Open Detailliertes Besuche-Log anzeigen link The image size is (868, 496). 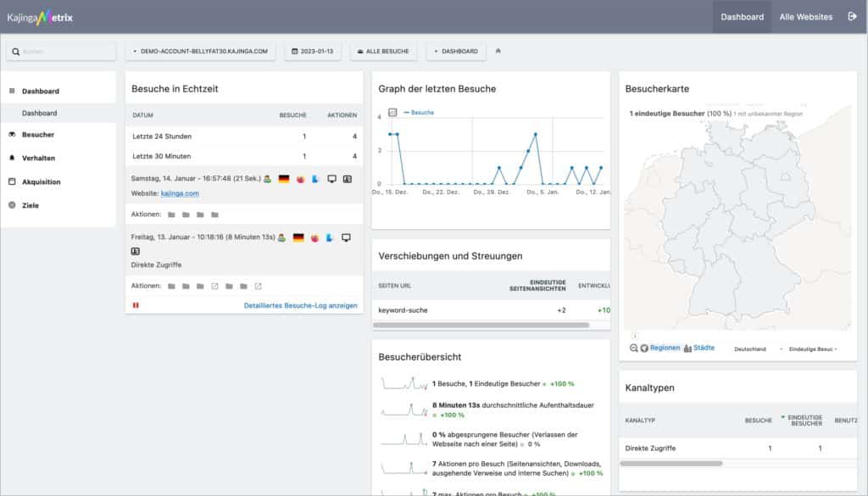(301, 305)
